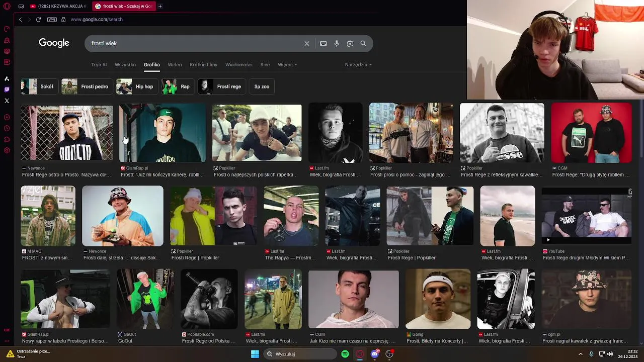Switch to Tryb AI search mode
The height and width of the screenshot is (362, 644).
(99, 65)
